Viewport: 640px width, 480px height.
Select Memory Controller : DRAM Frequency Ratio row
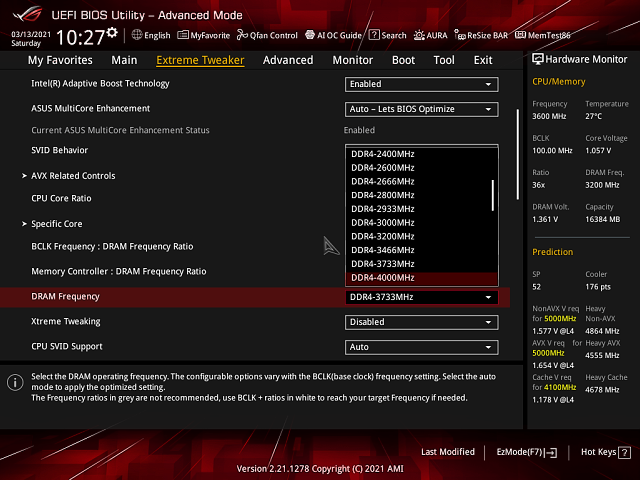119,271
